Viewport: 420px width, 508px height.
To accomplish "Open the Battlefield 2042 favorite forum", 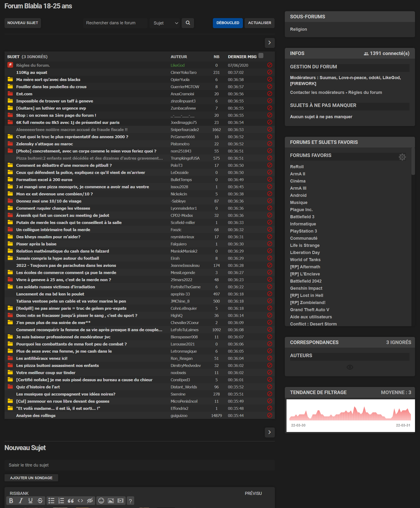I will click(x=306, y=281).
